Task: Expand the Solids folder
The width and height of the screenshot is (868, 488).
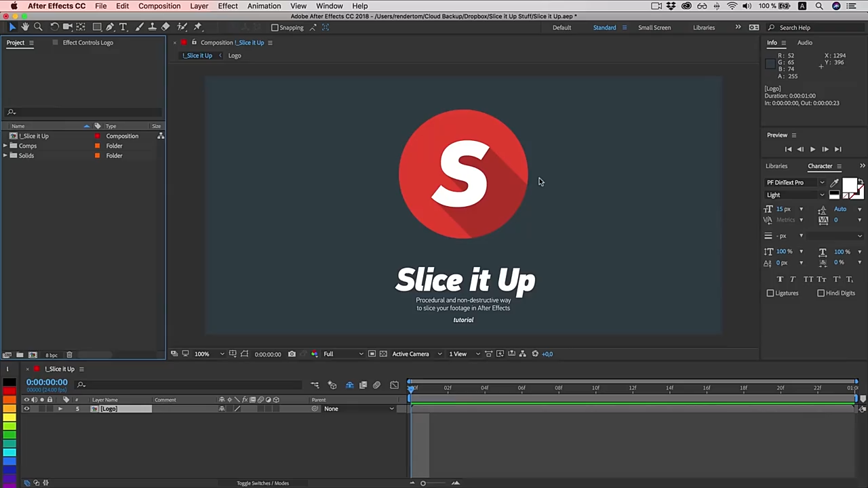Action: tap(5, 156)
